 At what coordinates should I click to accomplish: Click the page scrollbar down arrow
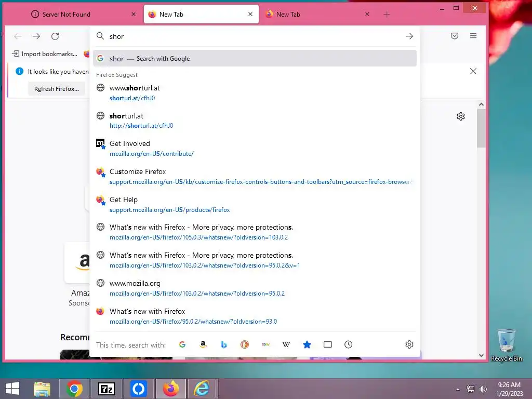click(x=481, y=355)
